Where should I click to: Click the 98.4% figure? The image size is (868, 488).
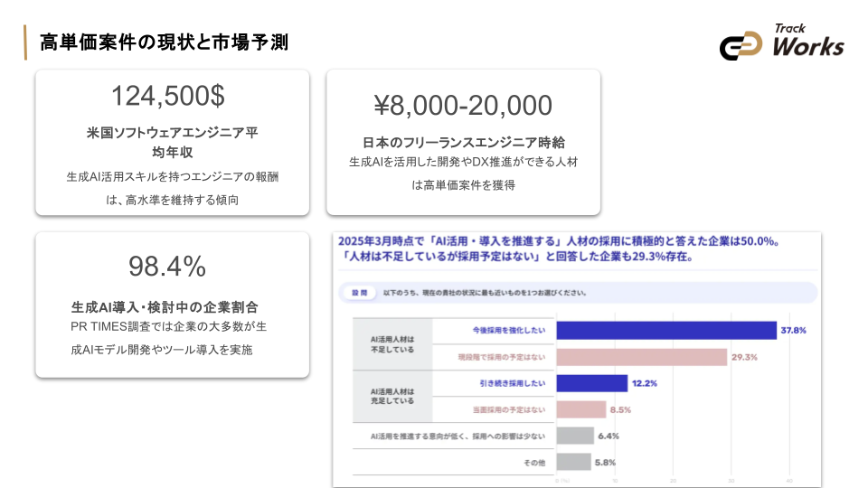tap(167, 266)
